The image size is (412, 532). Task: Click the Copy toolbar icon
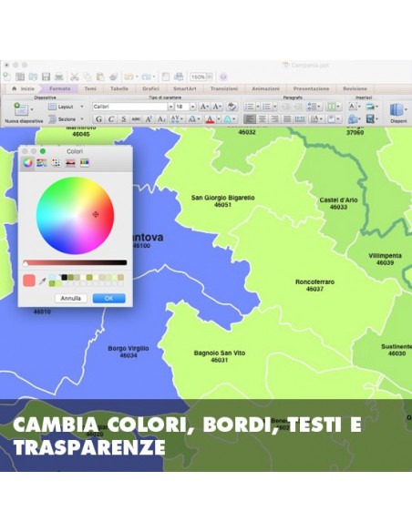click(88, 77)
